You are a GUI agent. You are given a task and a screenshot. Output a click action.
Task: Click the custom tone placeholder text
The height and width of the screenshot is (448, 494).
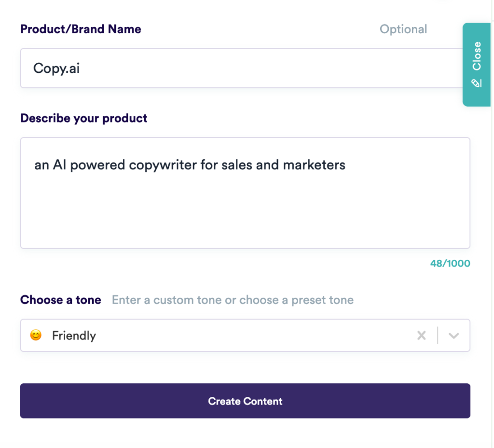(x=233, y=300)
